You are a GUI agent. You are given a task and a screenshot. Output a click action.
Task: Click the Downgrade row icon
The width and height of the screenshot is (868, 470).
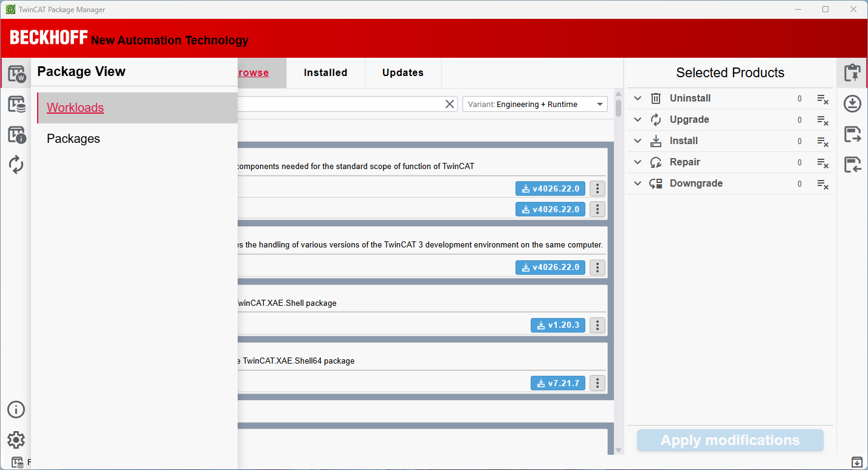pos(656,184)
